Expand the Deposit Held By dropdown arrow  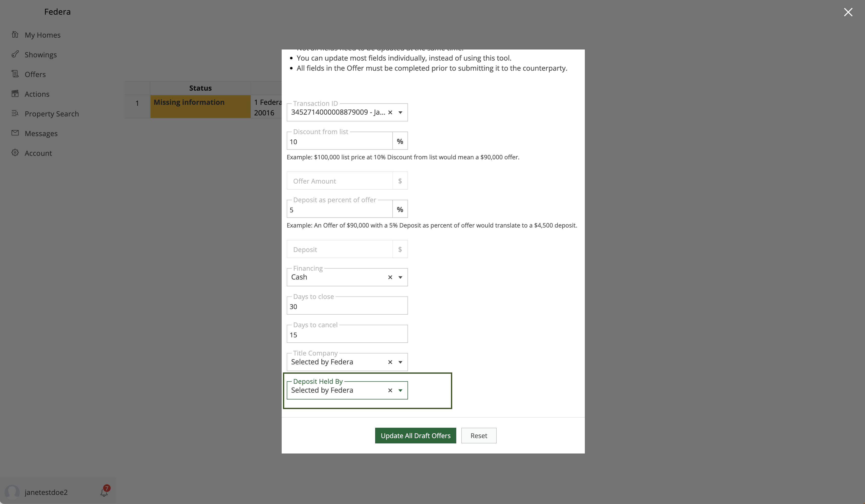click(x=400, y=390)
